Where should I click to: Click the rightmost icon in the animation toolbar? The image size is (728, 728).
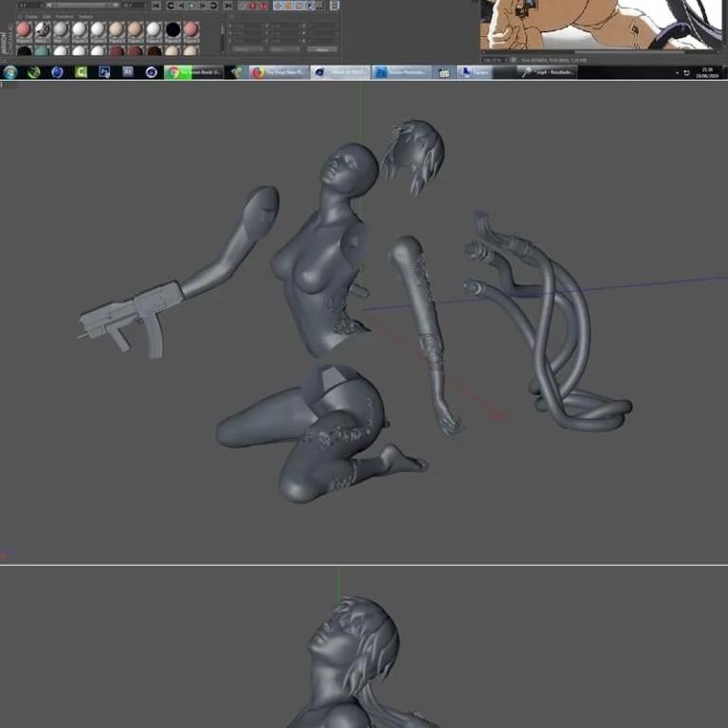tap(335, 6)
